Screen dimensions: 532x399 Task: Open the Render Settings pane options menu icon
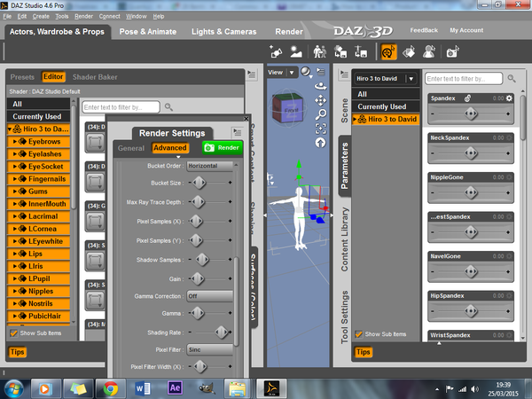click(x=237, y=132)
